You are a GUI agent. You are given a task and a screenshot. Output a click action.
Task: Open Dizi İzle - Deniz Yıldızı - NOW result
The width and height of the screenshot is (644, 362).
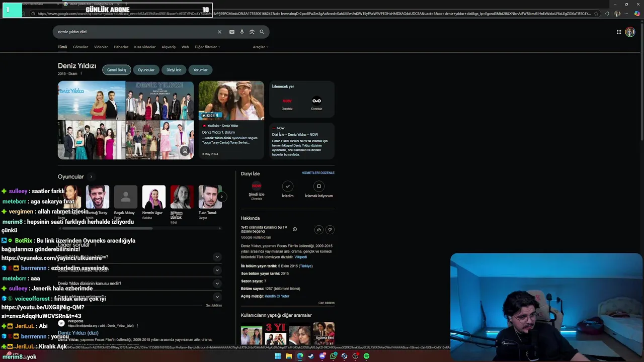[302, 141]
